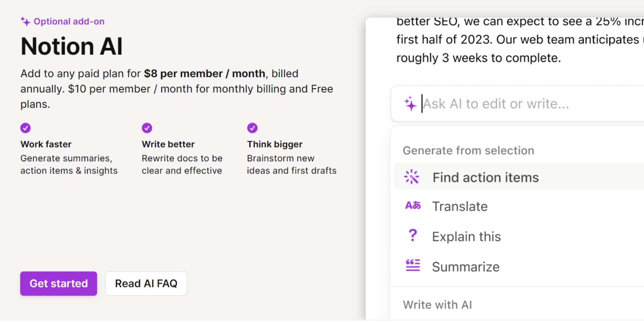Click the purple checkmark above "Work faster"

pyautogui.click(x=25, y=128)
